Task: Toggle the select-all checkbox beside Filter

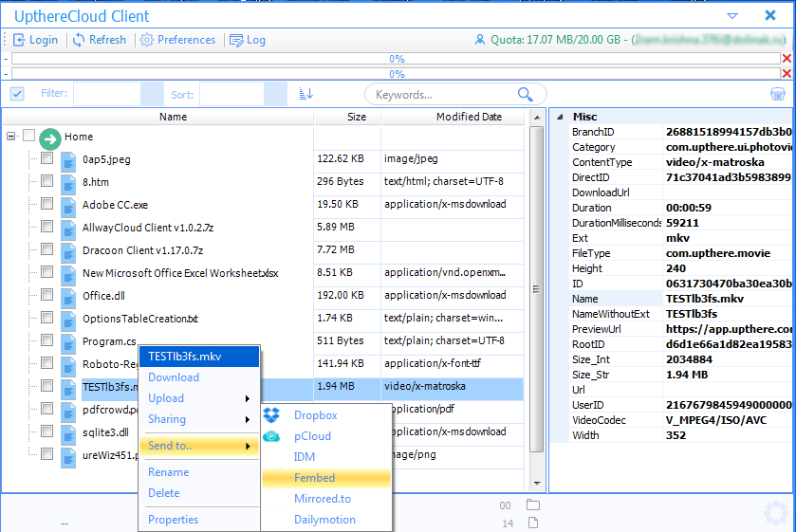Action: pos(17,94)
